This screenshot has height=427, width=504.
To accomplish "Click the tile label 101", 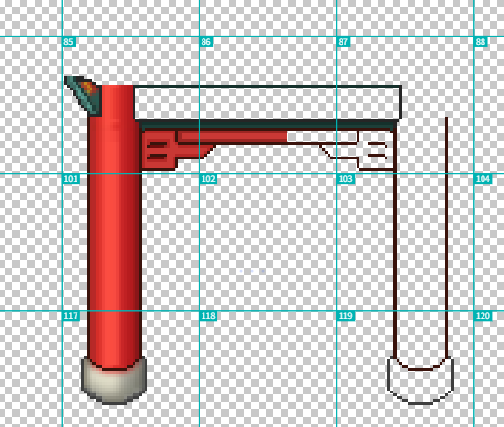I will pos(71,179).
